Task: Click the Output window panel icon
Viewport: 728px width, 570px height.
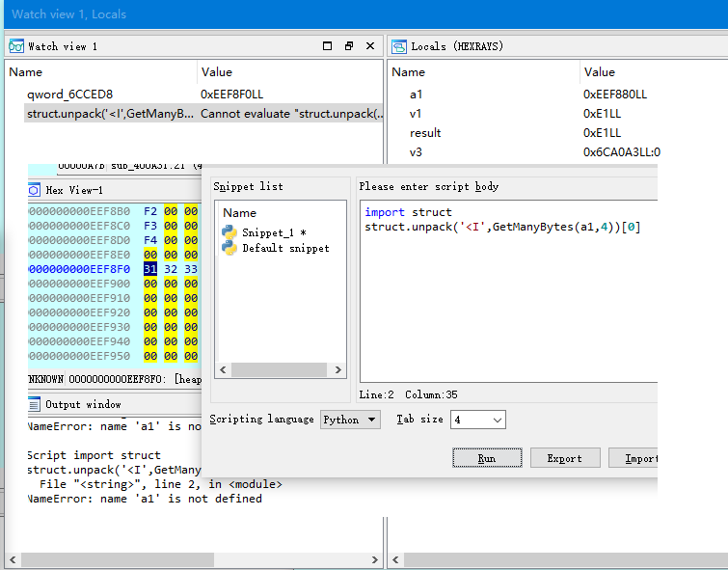Action: pyautogui.click(x=34, y=405)
